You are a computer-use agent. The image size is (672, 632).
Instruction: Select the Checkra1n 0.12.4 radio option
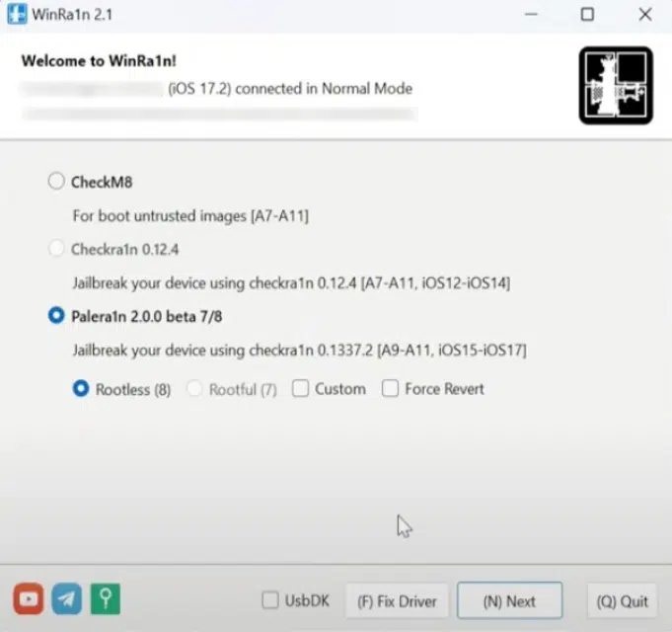click(x=56, y=249)
